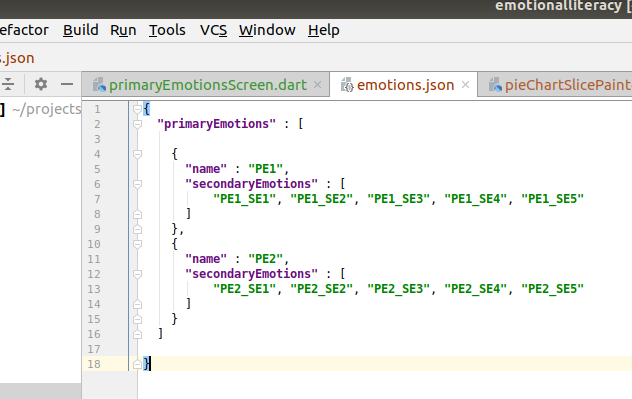Click the "PE2_SE4" string
Image resolution: width=632 pixels, height=399 pixels.
pos(476,289)
